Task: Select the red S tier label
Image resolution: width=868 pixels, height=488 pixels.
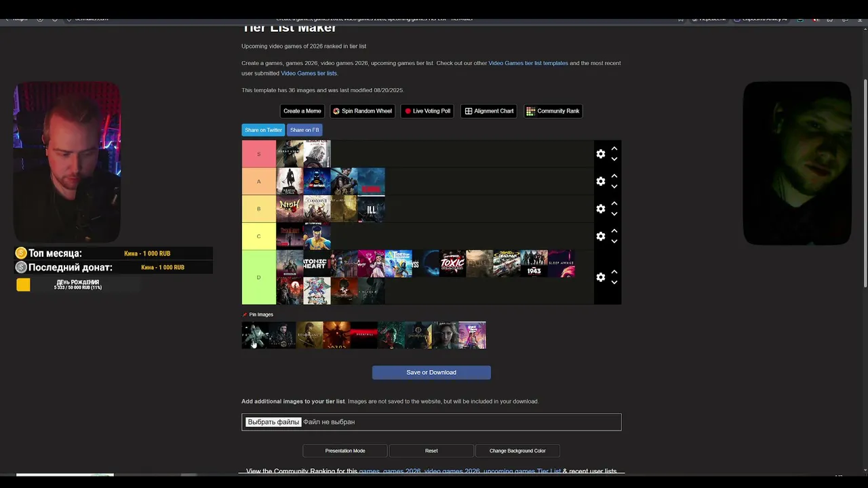Action: point(259,154)
